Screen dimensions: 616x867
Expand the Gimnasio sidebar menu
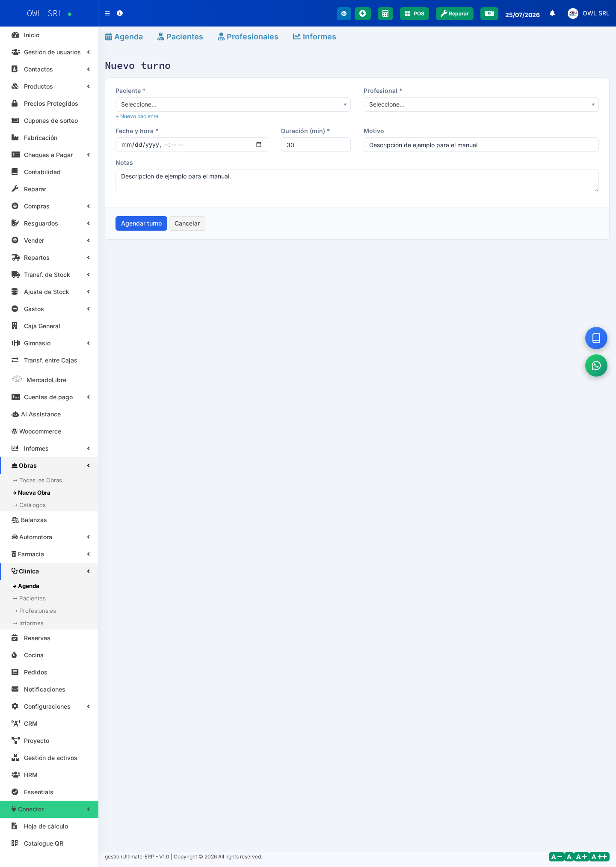click(49, 343)
